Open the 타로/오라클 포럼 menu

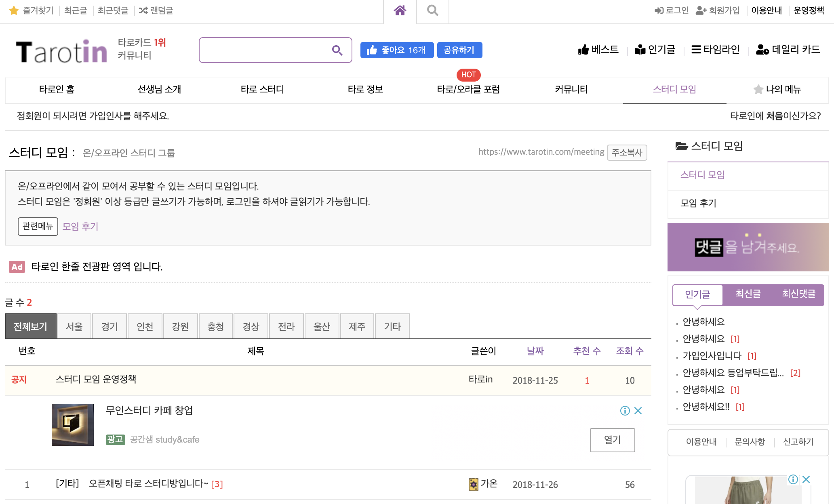[x=468, y=89]
